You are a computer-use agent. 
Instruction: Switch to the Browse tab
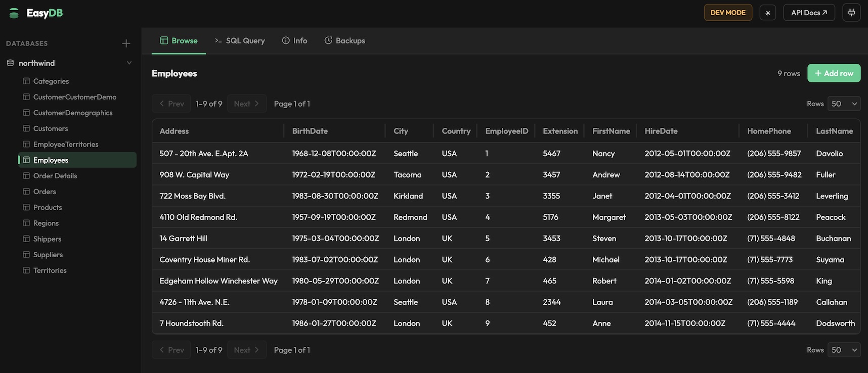(179, 40)
